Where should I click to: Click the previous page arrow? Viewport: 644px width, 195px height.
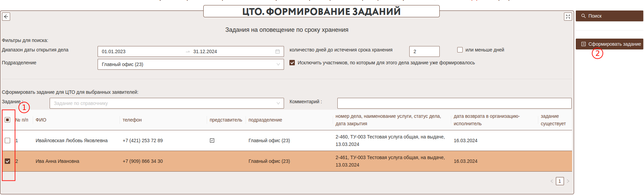click(x=551, y=181)
